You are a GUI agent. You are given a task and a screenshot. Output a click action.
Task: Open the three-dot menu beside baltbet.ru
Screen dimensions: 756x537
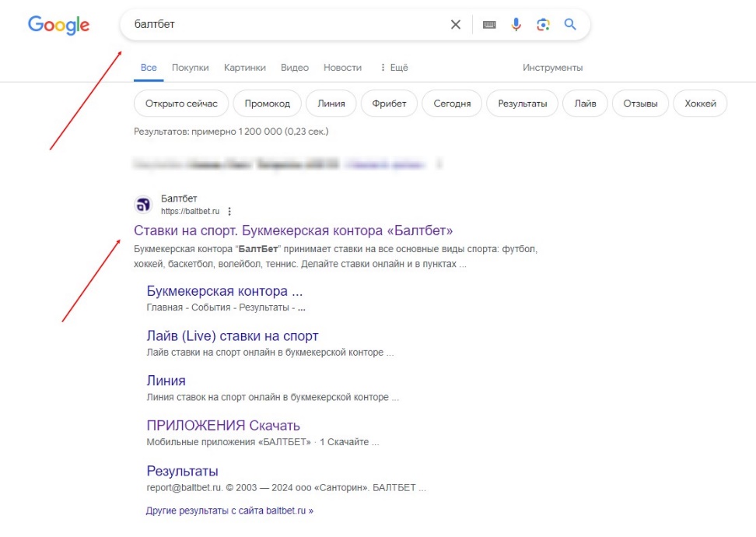click(229, 212)
